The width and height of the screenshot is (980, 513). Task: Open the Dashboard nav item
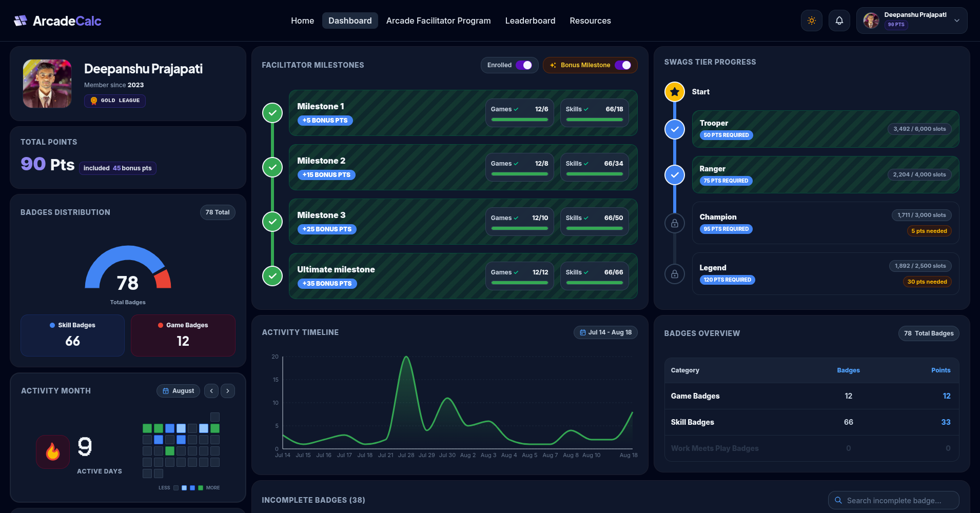(x=350, y=21)
